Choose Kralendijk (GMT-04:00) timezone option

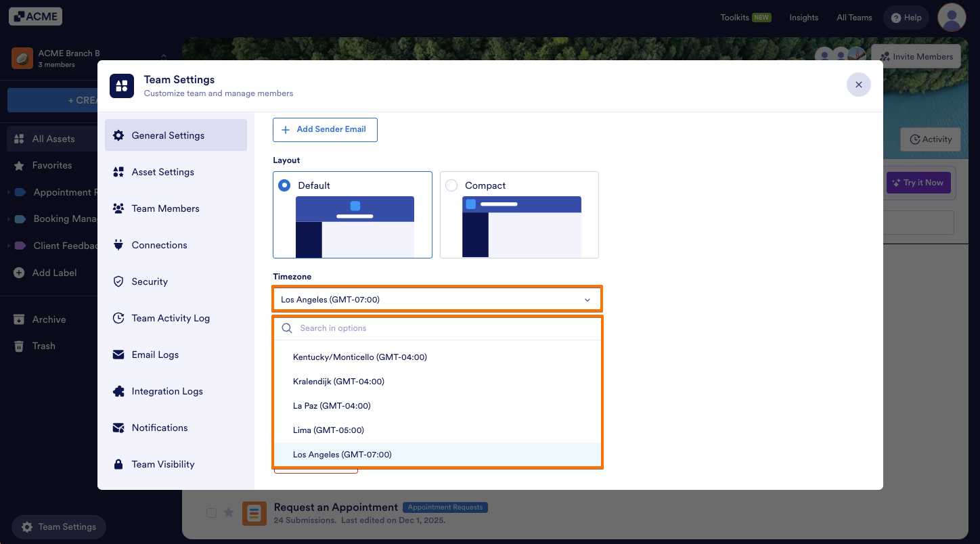[x=437, y=382]
